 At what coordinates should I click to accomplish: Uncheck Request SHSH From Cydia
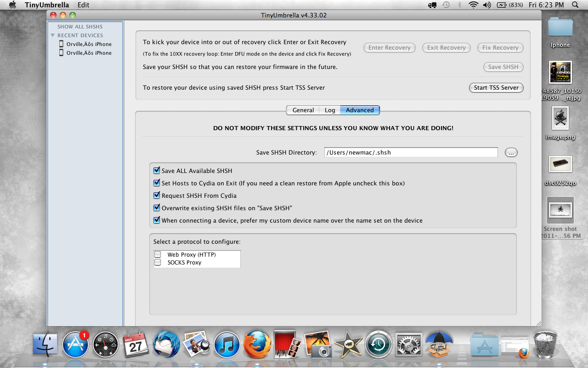[x=157, y=195]
